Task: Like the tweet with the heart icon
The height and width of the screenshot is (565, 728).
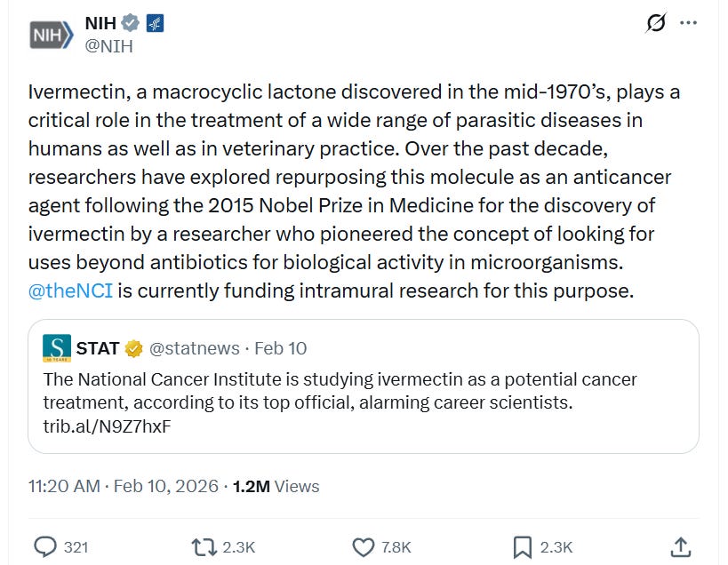Action: 363,546
